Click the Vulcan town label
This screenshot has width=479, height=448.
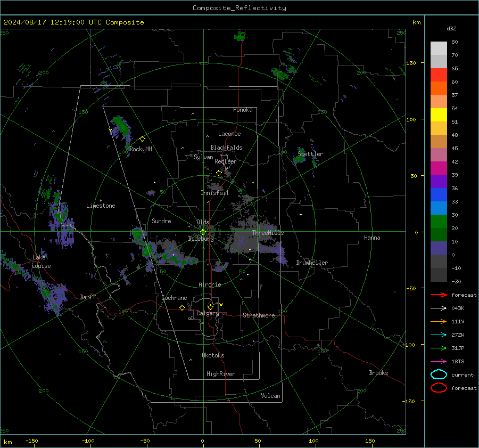click(x=270, y=396)
